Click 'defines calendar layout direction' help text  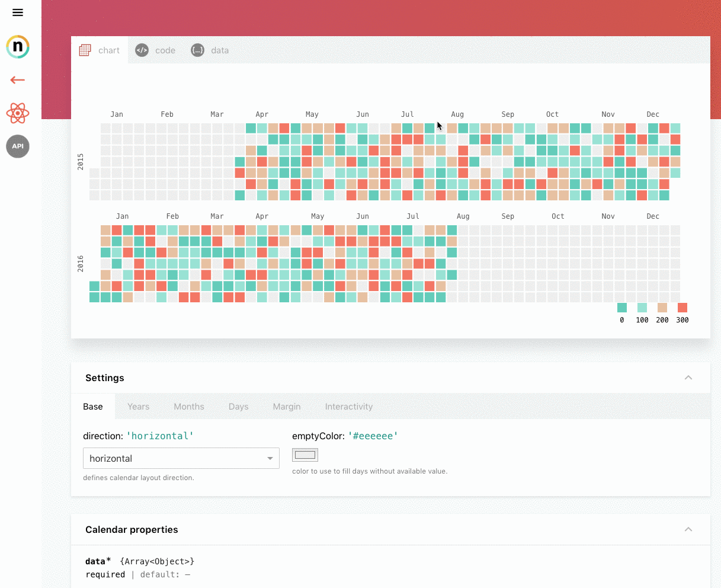pos(139,478)
